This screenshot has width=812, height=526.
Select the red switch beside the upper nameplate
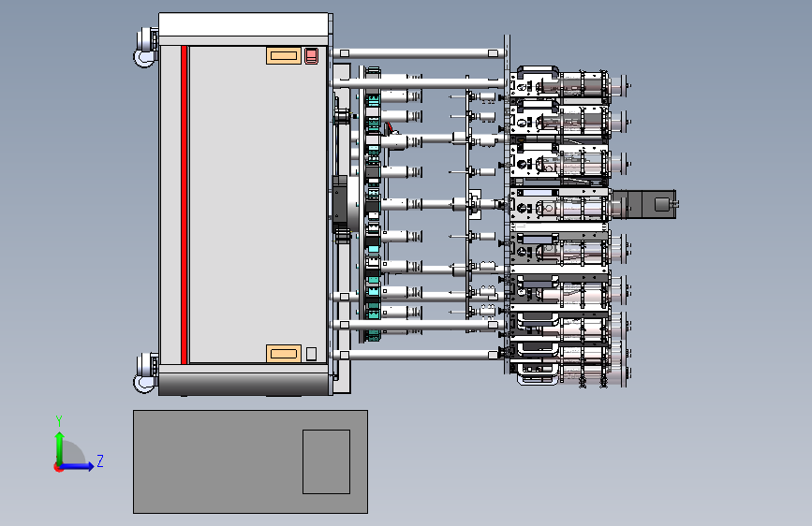[x=311, y=56]
